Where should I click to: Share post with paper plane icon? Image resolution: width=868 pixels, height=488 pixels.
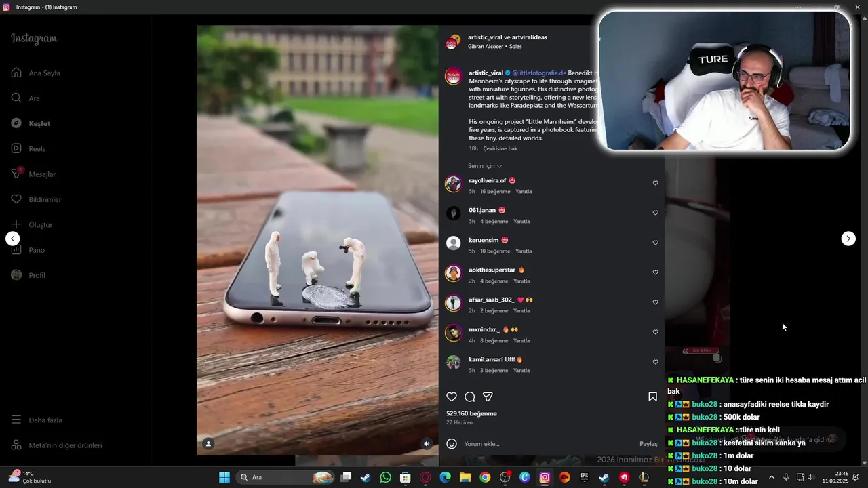coord(488,396)
